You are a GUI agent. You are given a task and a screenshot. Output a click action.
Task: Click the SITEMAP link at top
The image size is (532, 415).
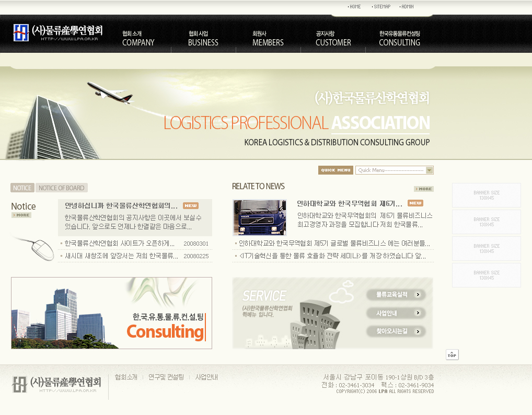(381, 7)
